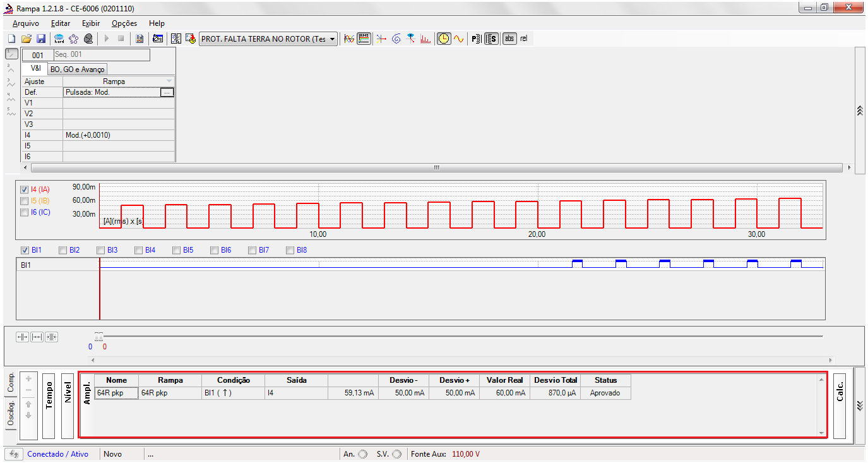868x463 pixels.
Task: Open the Arquivo menu
Action: pyautogui.click(x=26, y=23)
